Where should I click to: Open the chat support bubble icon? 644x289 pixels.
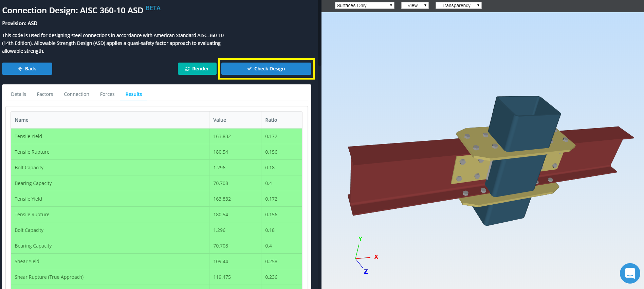tap(630, 273)
